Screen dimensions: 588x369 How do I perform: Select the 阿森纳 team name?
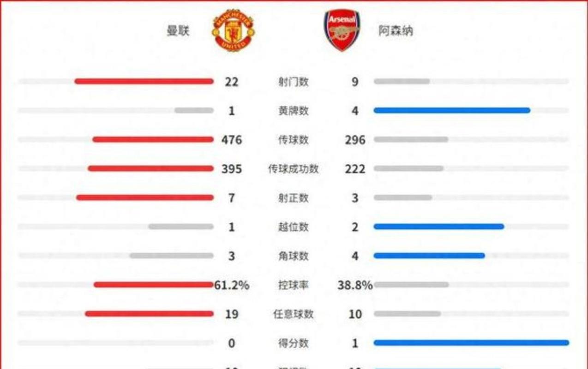396,31
